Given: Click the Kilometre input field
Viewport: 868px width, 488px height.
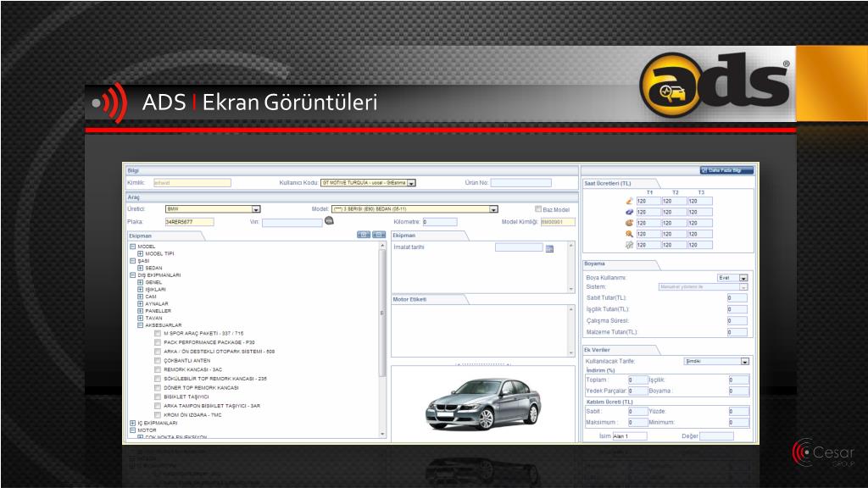Looking at the screenshot, I should coord(440,222).
